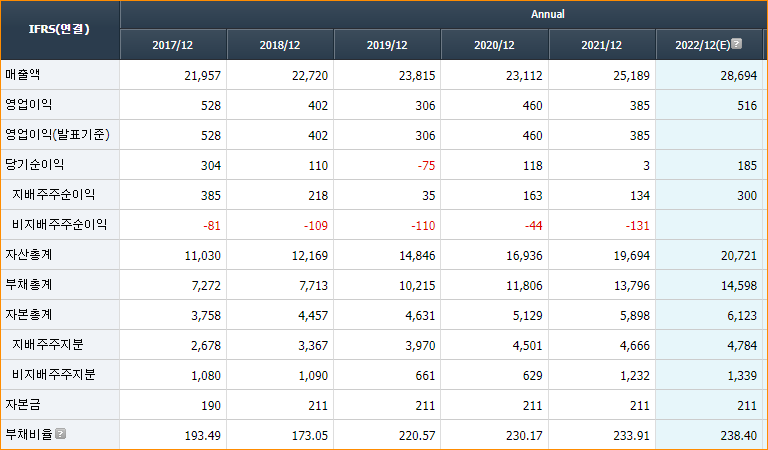Click 부채총계 value 7,272
Image resolution: width=768 pixels, height=450 pixels.
click(206, 286)
